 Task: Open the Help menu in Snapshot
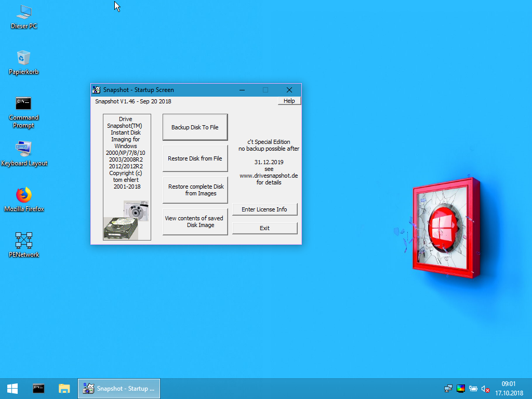pos(289,101)
